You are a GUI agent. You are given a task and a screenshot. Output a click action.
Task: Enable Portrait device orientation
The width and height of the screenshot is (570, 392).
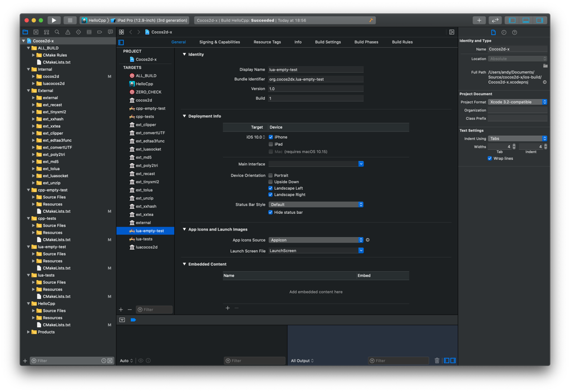[271, 175]
